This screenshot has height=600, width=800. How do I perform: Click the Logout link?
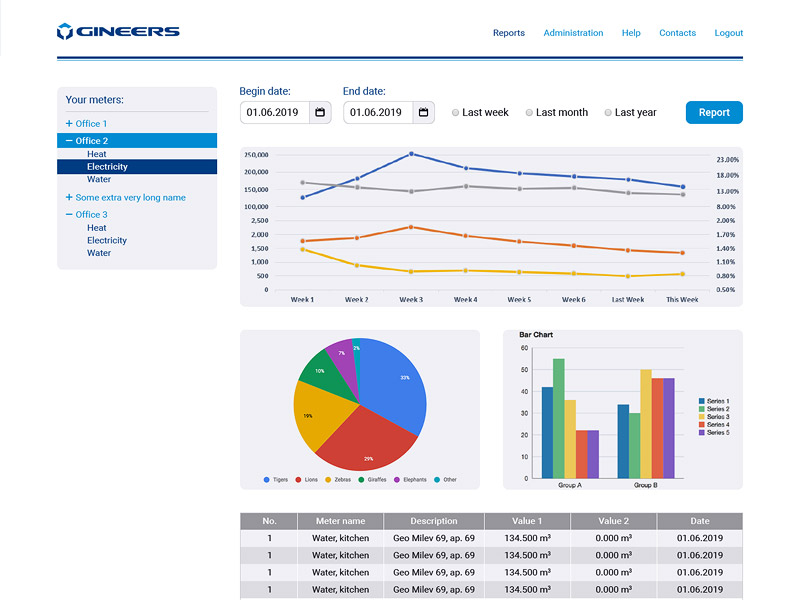coord(729,33)
